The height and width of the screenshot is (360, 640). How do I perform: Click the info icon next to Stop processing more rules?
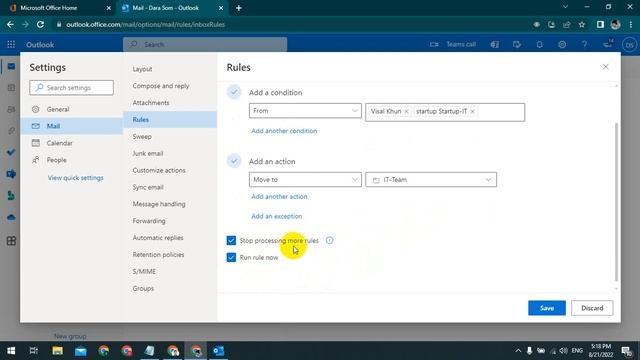329,240
